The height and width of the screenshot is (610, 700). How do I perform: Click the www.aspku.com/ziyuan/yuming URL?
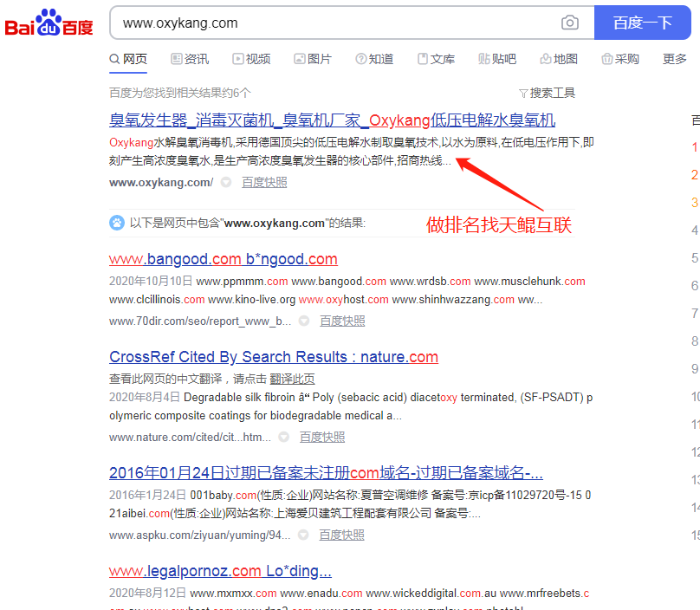[x=200, y=535]
